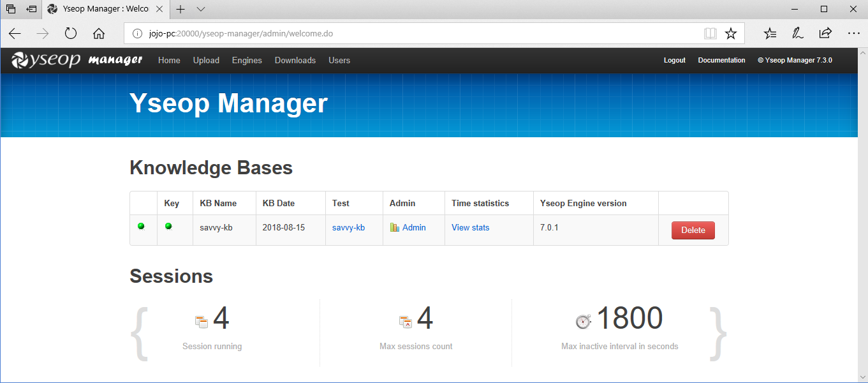Image resolution: width=868 pixels, height=383 pixels.
Task: Open the Admin link for savvy-kb
Action: (x=414, y=227)
